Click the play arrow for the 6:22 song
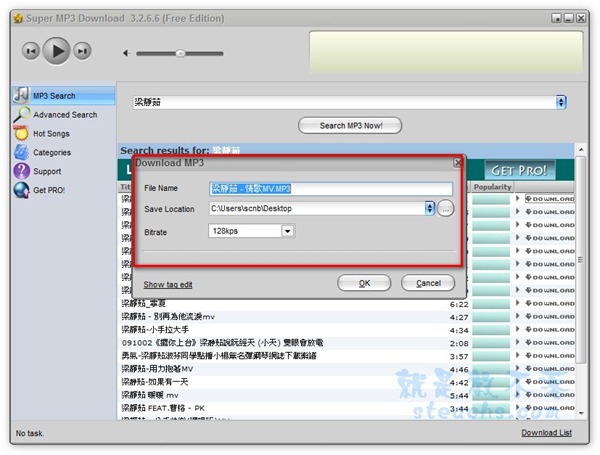 coord(517,303)
